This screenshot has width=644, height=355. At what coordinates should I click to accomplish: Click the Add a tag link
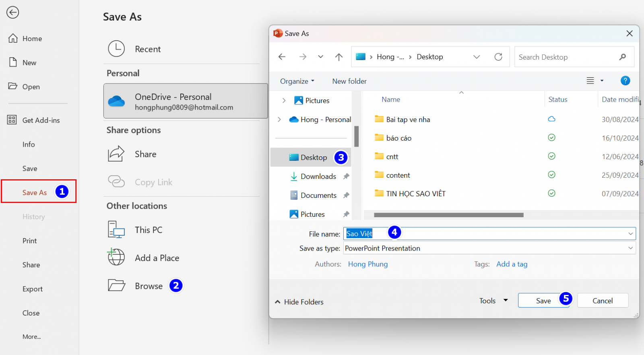[512, 264]
